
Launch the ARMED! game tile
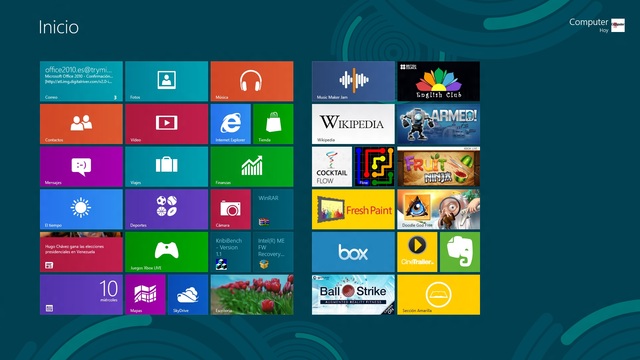point(439,124)
